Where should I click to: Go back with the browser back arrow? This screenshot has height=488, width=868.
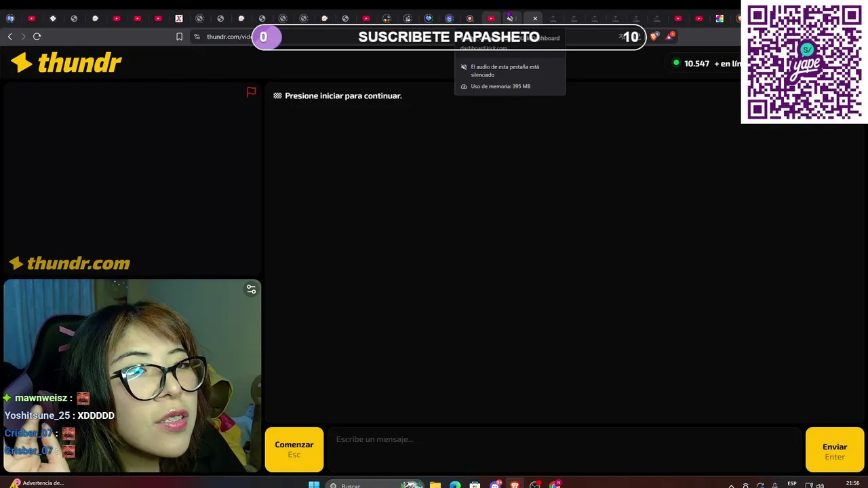click(9, 37)
